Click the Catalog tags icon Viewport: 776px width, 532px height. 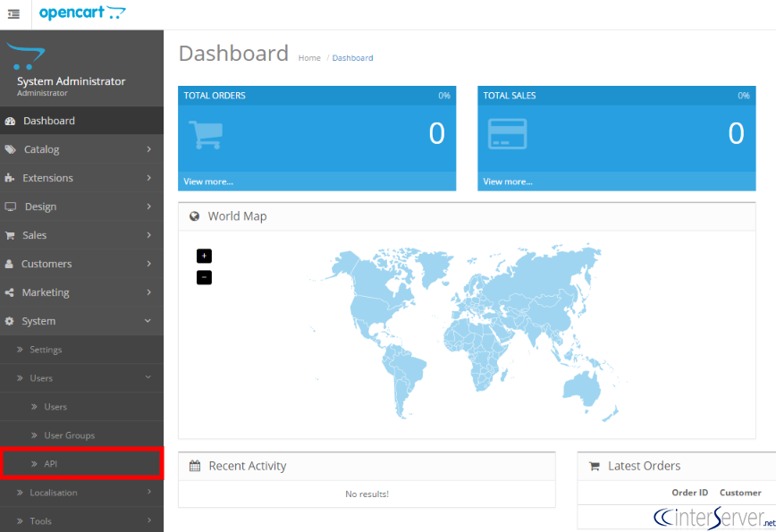[11, 149]
